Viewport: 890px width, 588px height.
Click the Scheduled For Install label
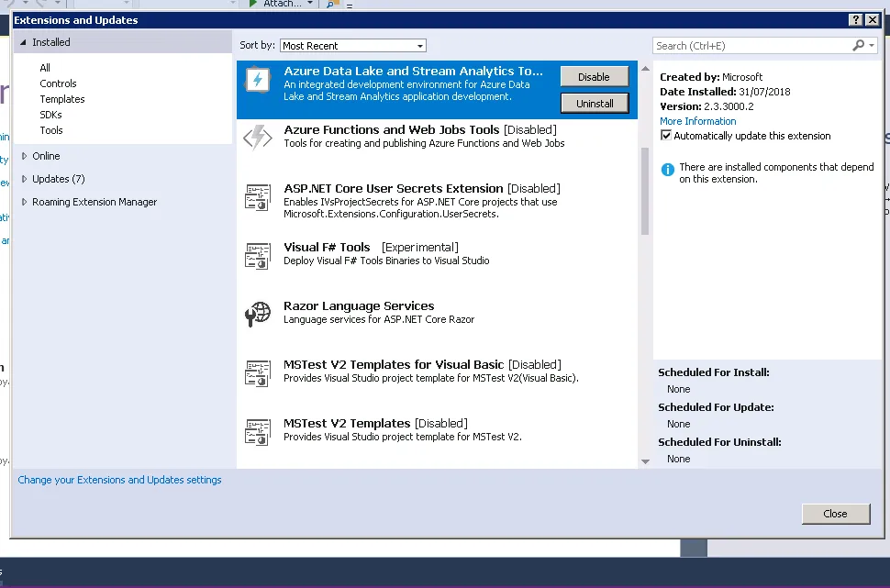[714, 372]
